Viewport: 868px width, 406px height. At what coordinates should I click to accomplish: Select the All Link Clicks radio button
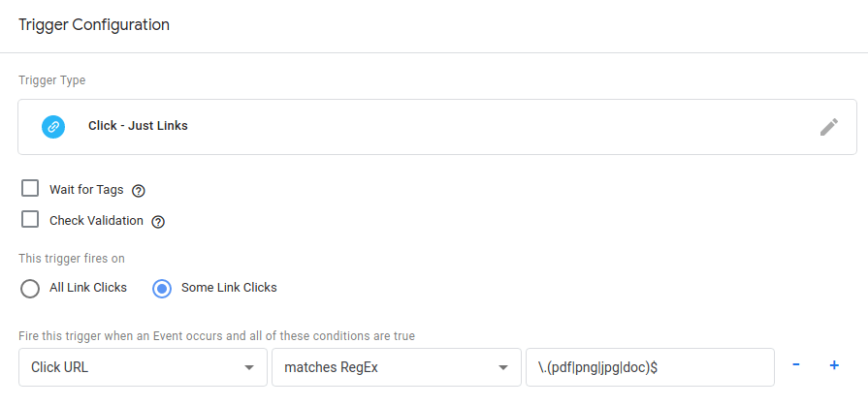coord(30,288)
